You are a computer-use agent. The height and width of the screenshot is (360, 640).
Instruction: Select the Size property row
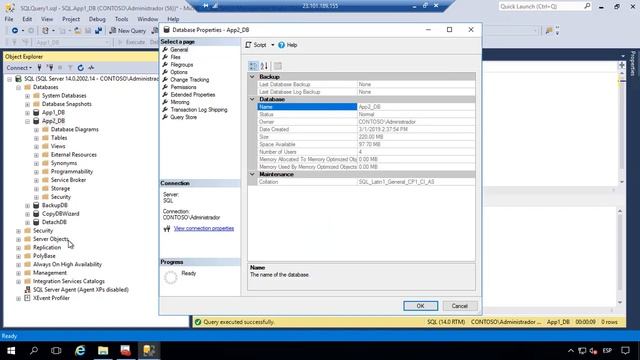(x=366, y=137)
